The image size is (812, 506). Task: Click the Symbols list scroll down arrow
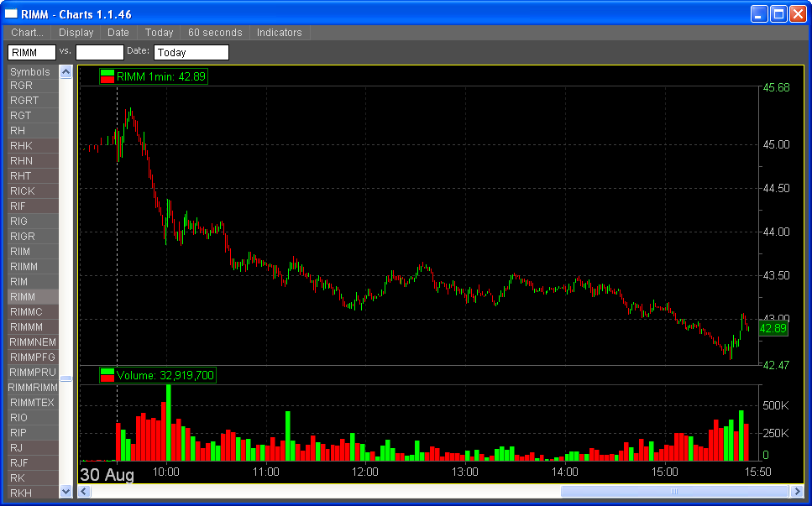click(65, 491)
